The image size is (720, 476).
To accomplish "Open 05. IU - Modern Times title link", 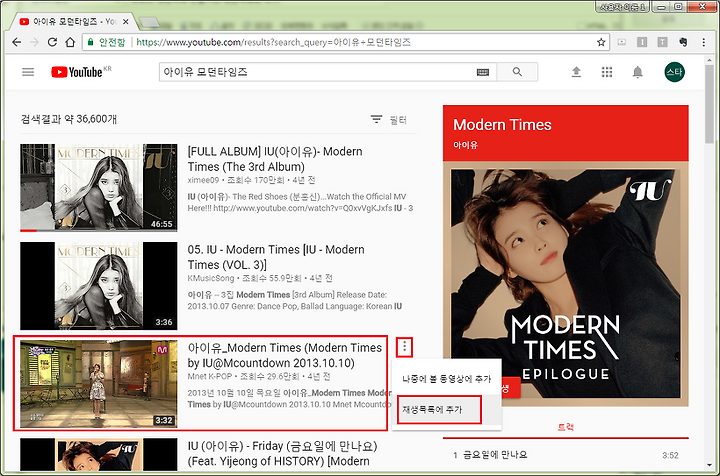I will [x=276, y=257].
